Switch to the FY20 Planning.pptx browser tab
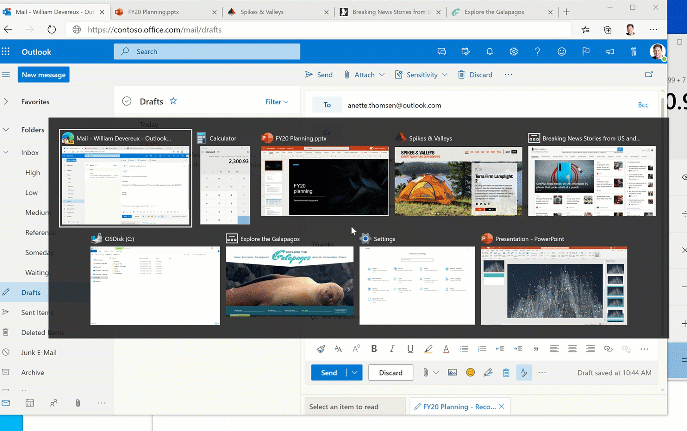The width and height of the screenshot is (687, 431). coord(166,12)
